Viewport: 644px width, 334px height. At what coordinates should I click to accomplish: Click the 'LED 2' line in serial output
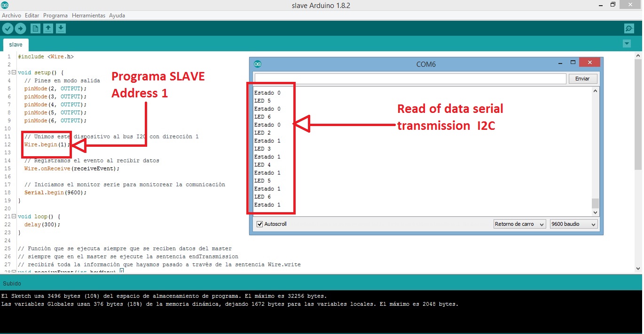pyautogui.click(x=262, y=133)
